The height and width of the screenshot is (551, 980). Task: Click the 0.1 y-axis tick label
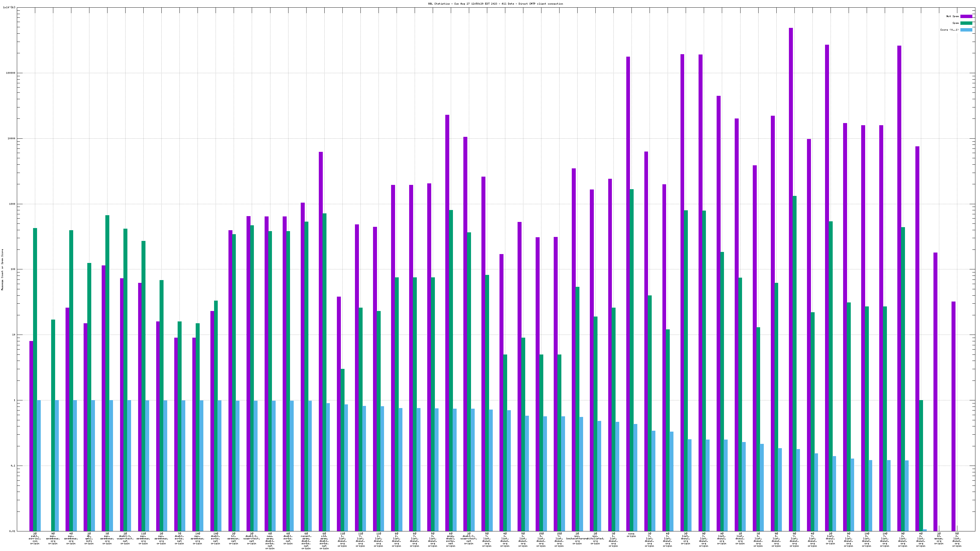pos(13,466)
